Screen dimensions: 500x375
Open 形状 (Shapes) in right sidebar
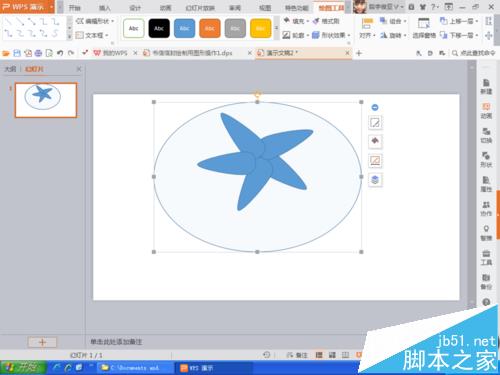pos(486,160)
